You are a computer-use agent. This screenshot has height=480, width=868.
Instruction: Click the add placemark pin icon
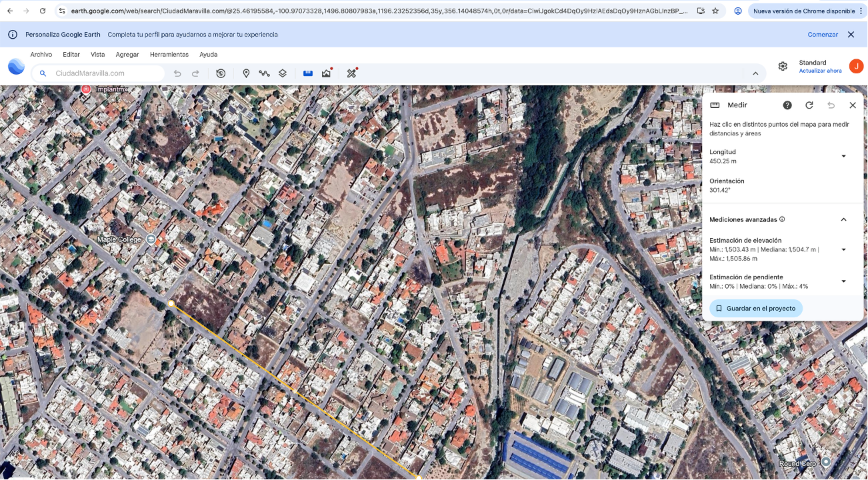click(246, 73)
